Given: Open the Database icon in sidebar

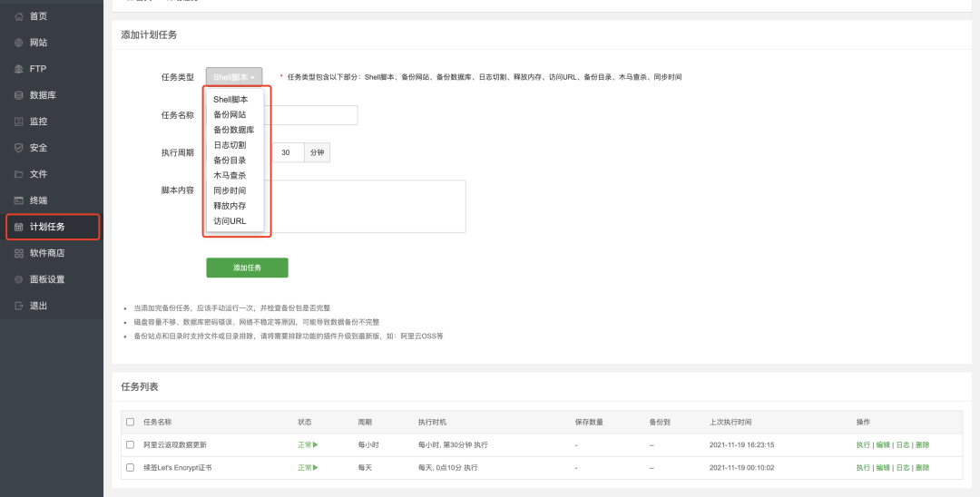Looking at the screenshot, I should (x=19, y=95).
